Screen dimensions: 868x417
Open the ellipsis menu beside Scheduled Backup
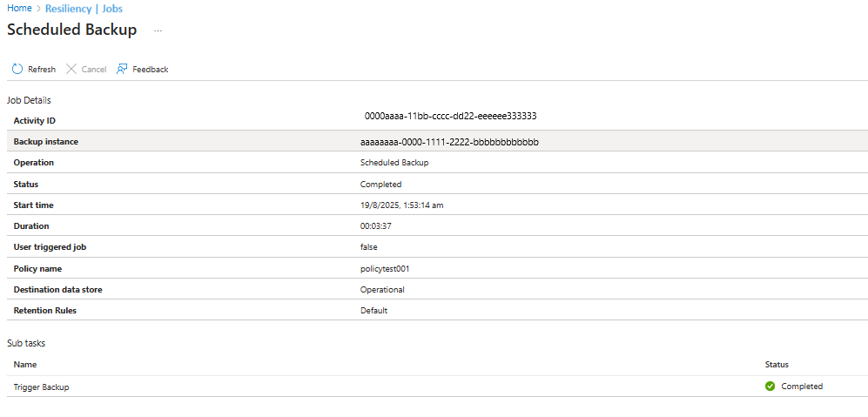pyautogui.click(x=158, y=31)
